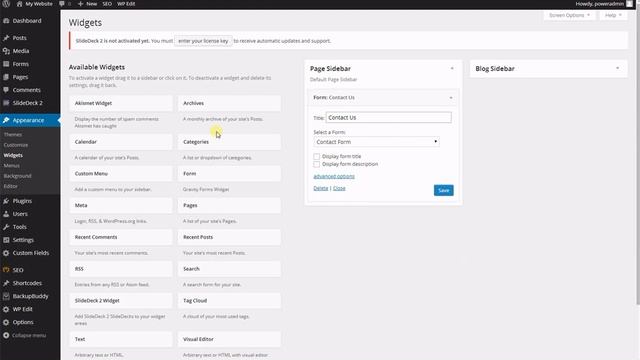640x360 pixels.
Task: Expand the Blog Sidebar panel arrow
Action: pyautogui.click(x=617, y=68)
